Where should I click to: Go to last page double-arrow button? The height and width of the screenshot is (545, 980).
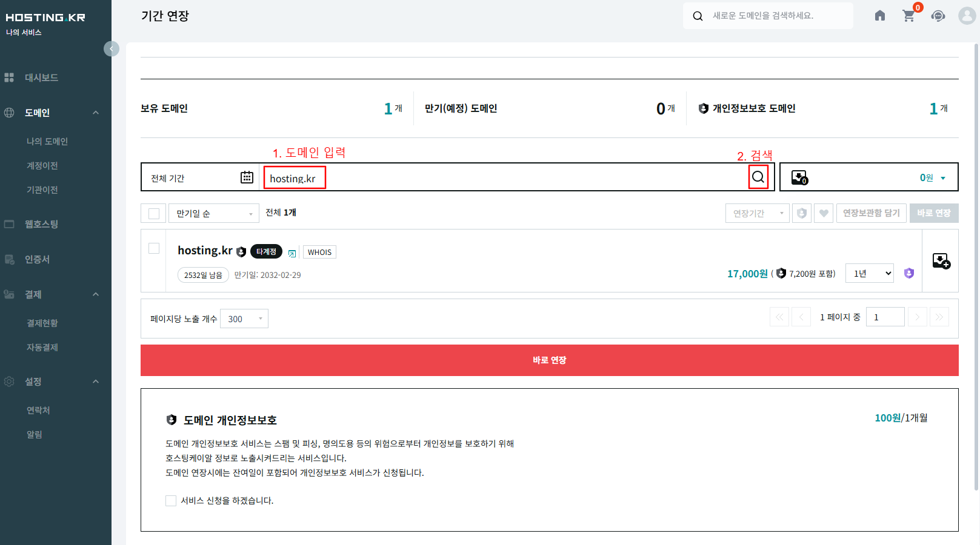coord(939,317)
